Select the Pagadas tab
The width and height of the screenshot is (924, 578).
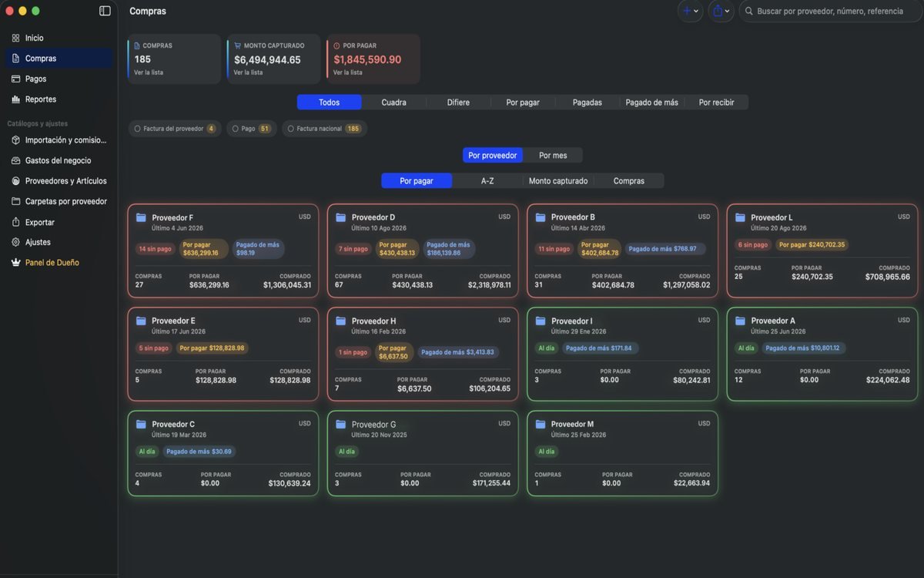coord(588,102)
